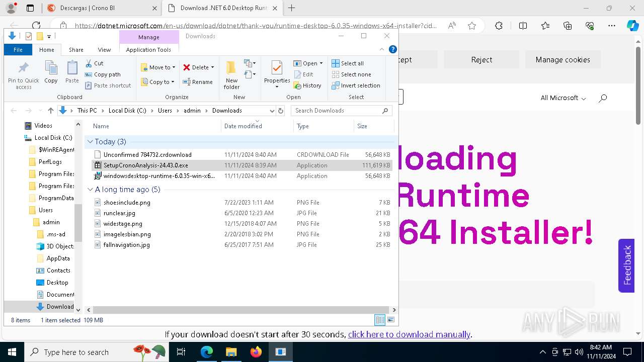The image size is (644, 362).
Task: Click Reject cookies button
Action: (481, 60)
